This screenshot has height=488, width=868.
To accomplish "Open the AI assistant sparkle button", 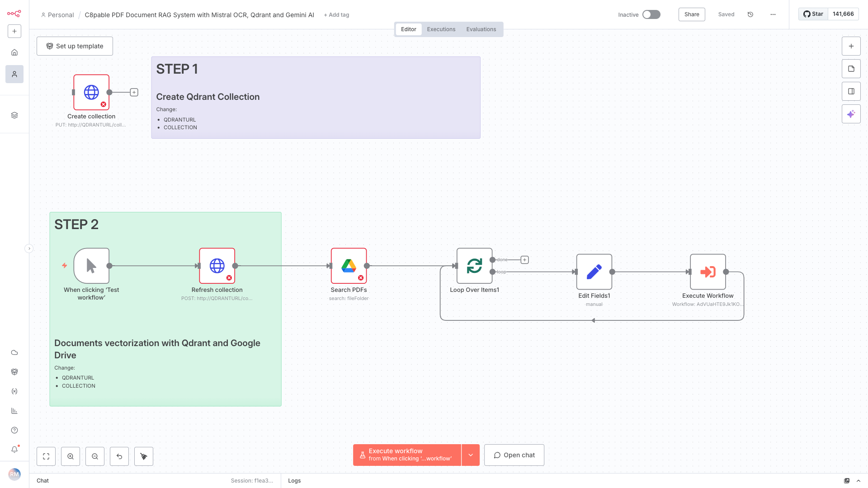I will point(851,114).
